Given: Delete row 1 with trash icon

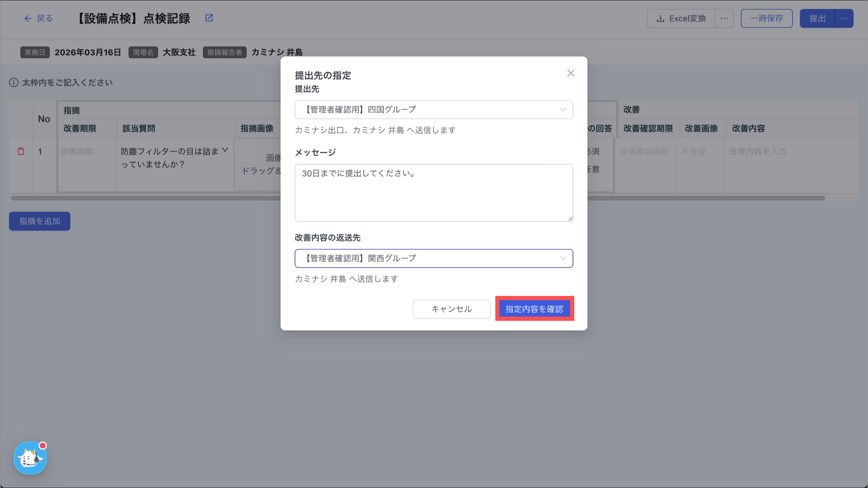Looking at the screenshot, I should pyautogui.click(x=21, y=151).
